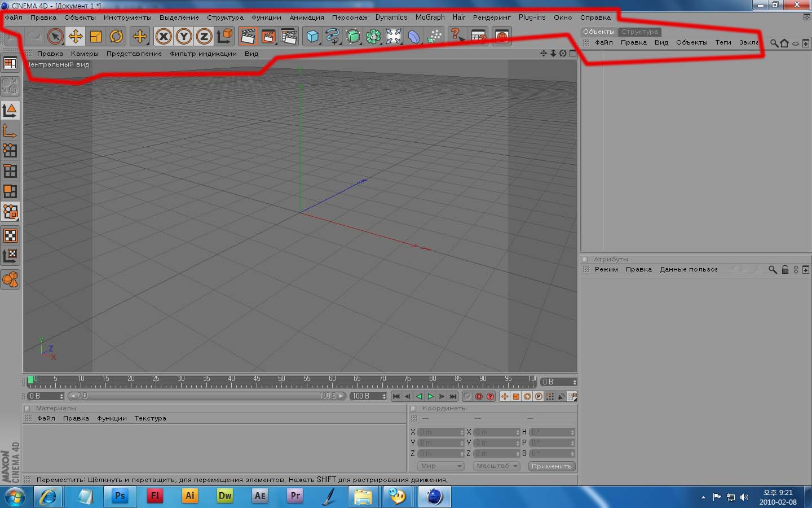Viewport: 812px width, 508px height.
Task: Open the MoGraph menu
Action: point(430,17)
